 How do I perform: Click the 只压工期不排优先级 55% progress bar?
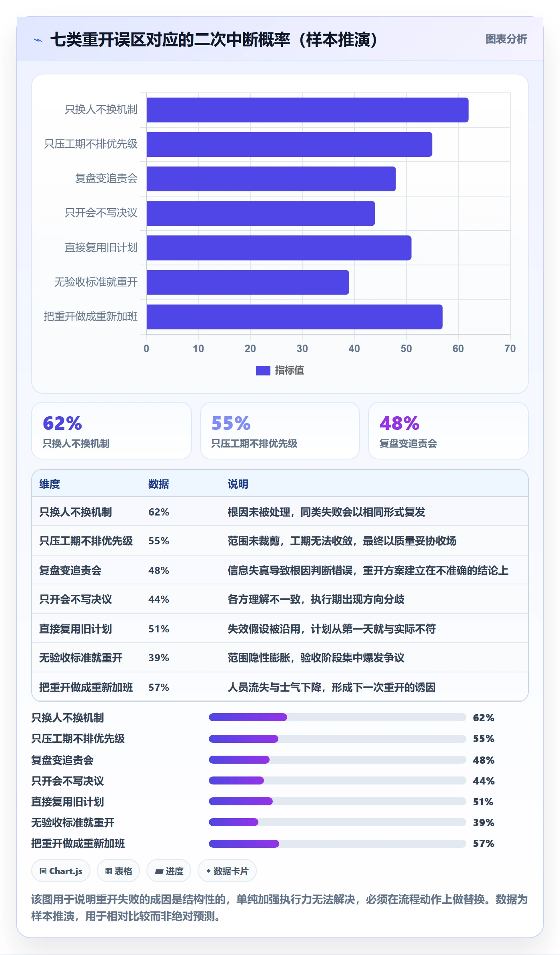click(x=338, y=738)
